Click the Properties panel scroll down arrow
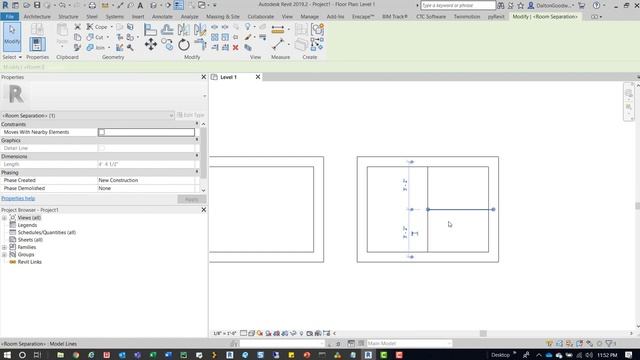This screenshot has width=640, height=360. click(203, 190)
